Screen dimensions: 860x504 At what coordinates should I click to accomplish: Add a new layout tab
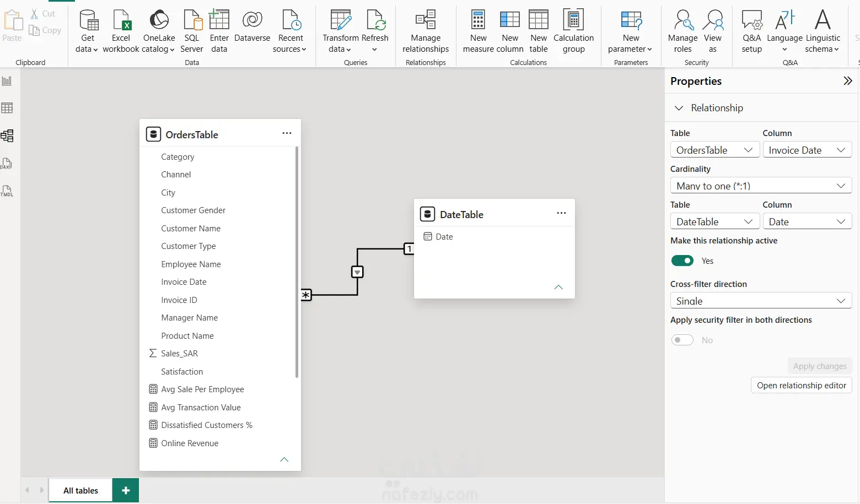tap(126, 490)
